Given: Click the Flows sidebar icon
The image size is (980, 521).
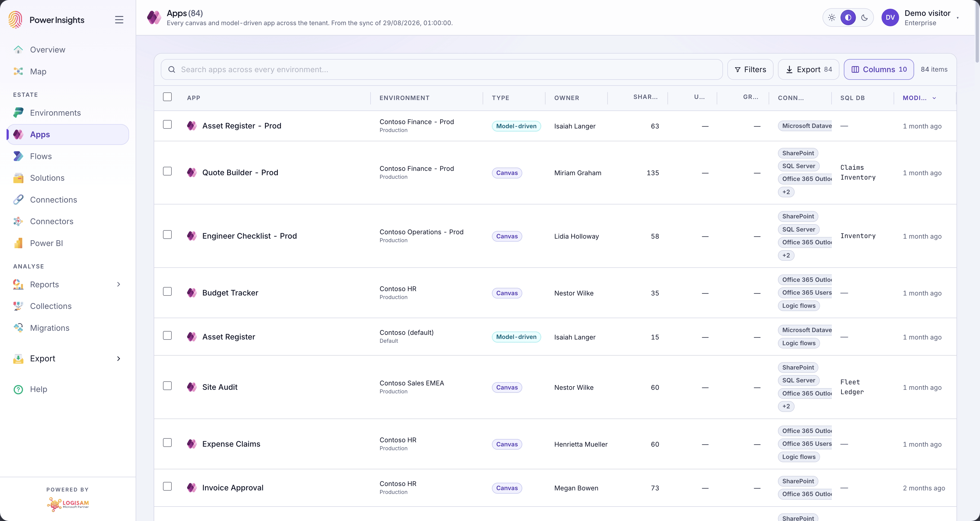Looking at the screenshot, I should tap(18, 156).
